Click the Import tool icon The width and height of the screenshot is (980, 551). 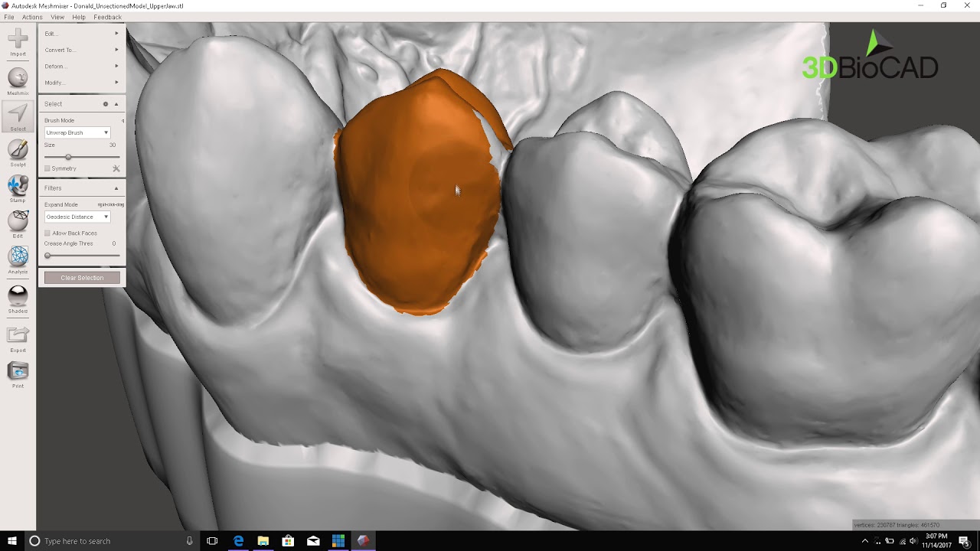coord(18,38)
